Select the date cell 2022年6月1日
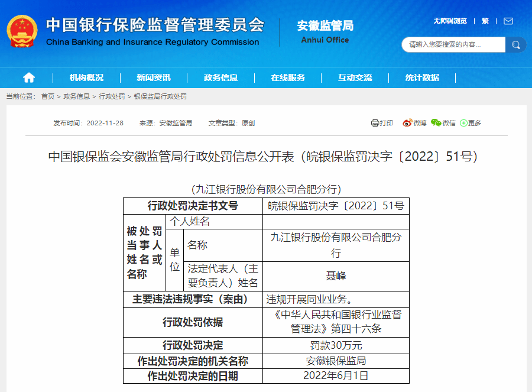 point(336,375)
